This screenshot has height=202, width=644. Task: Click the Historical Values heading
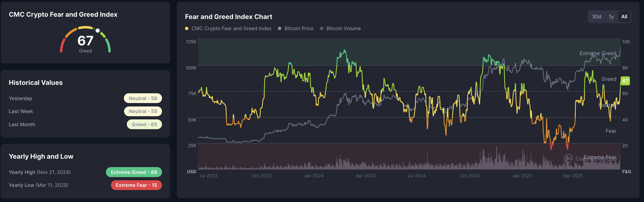(36, 83)
